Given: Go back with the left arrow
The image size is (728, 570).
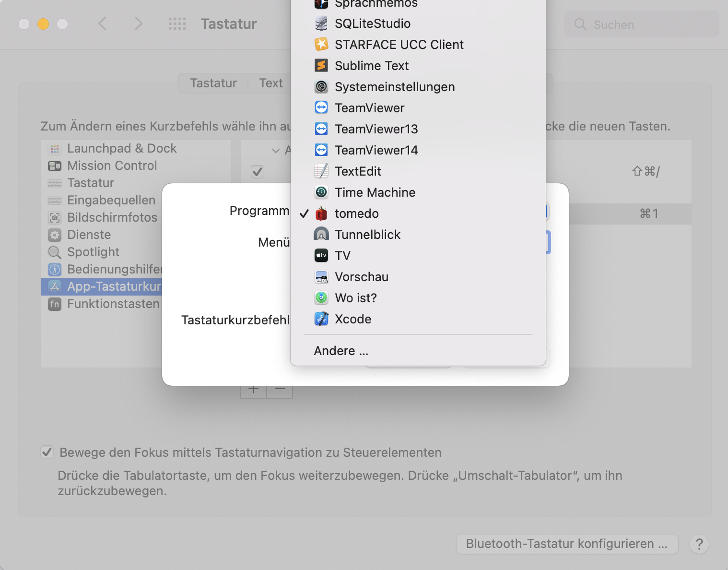Looking at the screenshot, I should [x=102, y=24].
